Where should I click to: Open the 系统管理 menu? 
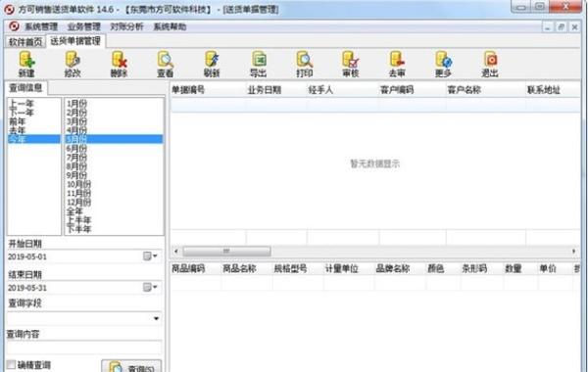click(41, 26)
